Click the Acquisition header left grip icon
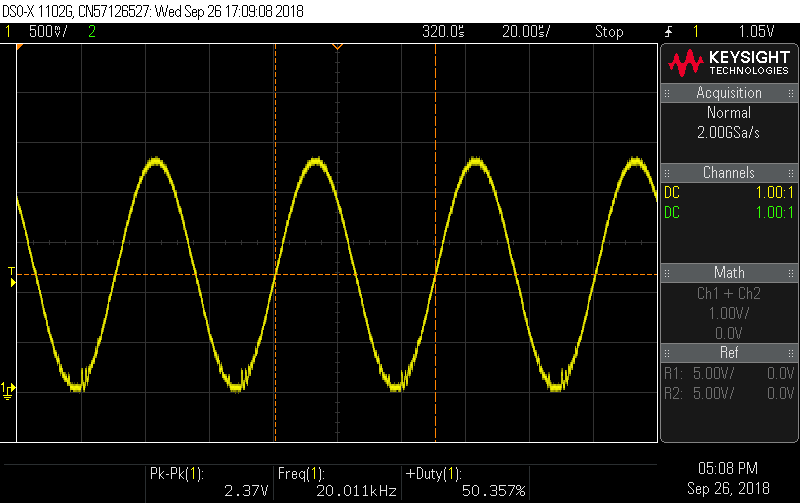800x503 pixels. point(667,93)
